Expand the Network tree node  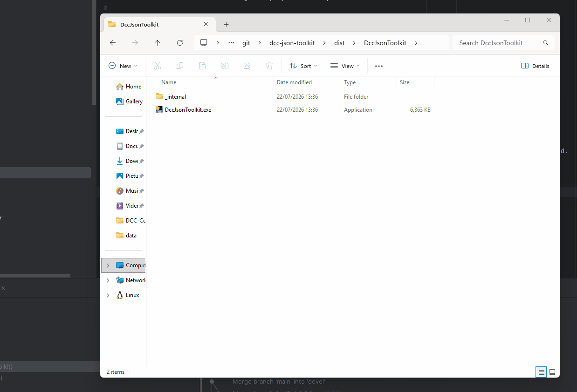click(x=108, y=280)
